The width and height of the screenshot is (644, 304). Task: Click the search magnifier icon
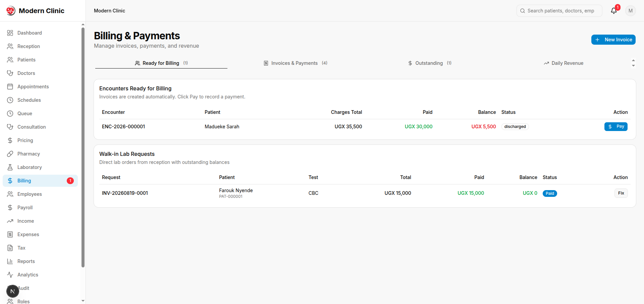[x=523, y=11]
